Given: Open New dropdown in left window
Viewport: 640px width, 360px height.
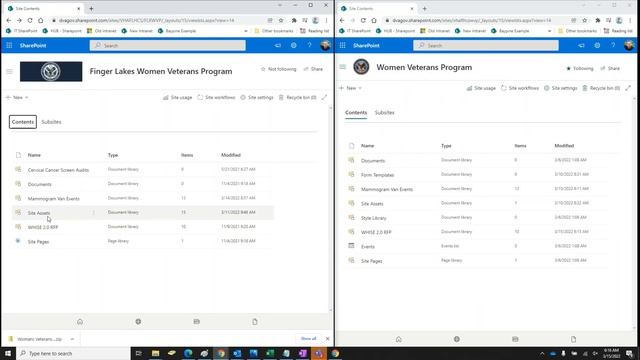Looking at the screenshot, I should point(17,97).
